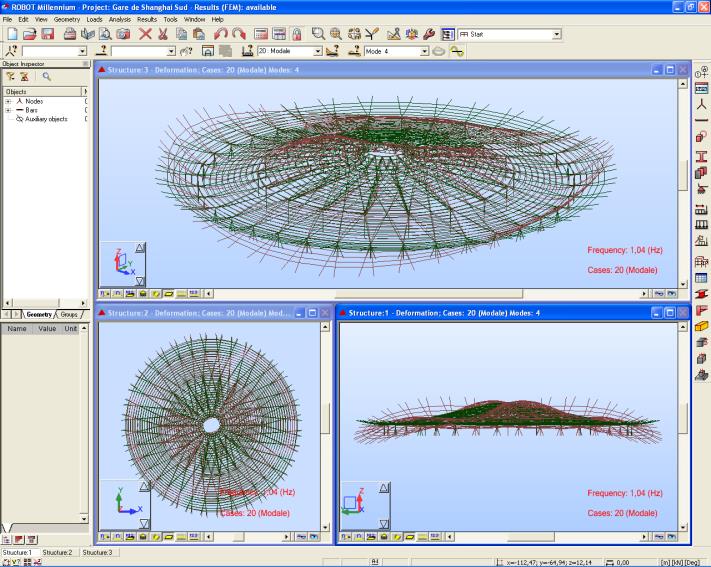
Task: Click the load case selection icon
Action: pos(247,51)
